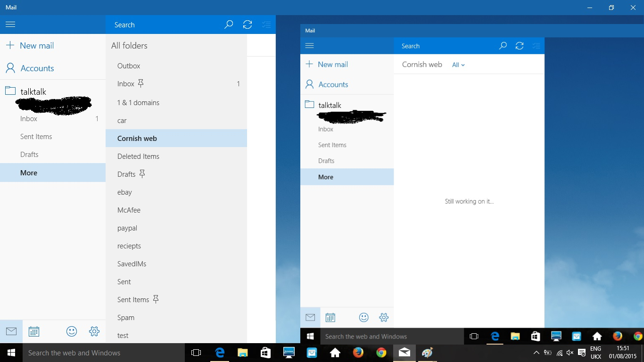
Task: Collapse the highlighted More item in far-left sidebar
Action: [x=29, y=173]
